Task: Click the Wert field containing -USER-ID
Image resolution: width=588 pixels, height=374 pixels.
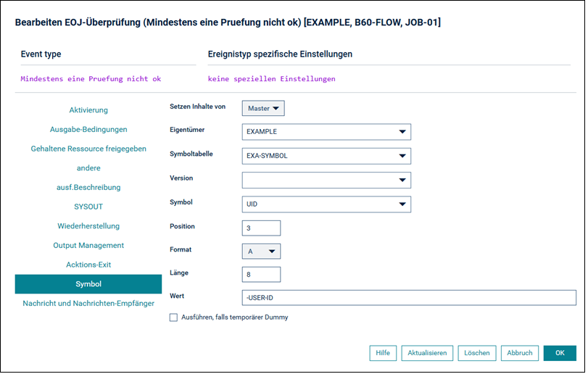Action: 409,298
